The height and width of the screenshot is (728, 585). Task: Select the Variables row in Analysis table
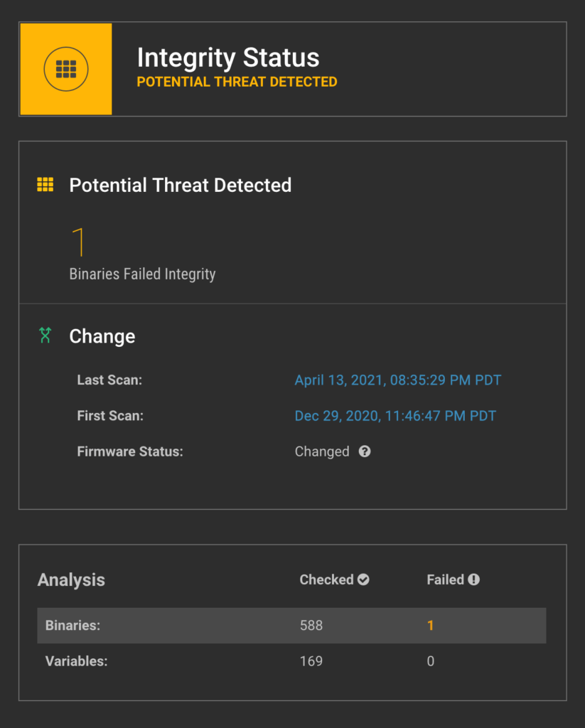[291, 661]
